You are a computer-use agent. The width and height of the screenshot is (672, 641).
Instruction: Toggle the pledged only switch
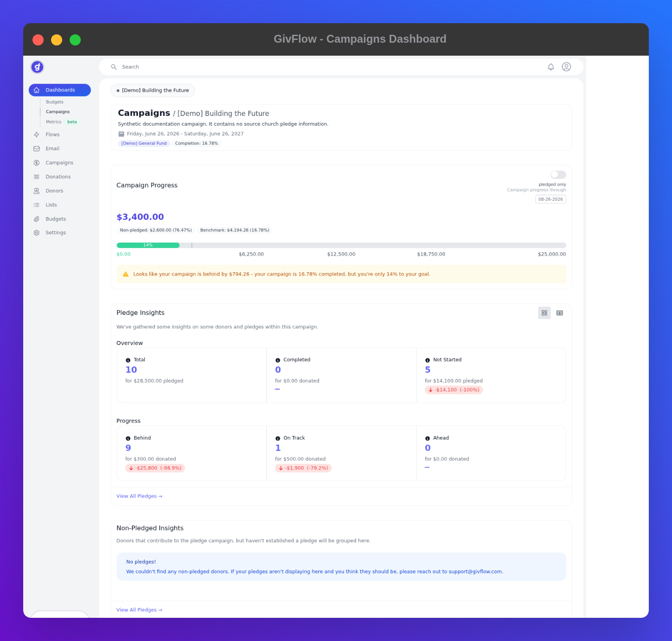tap(558, 175)
